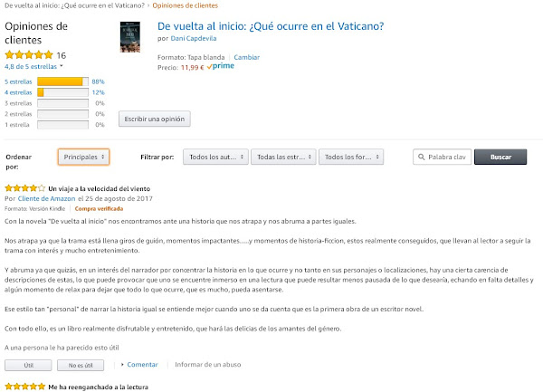Focus the Palabra clave search field
Image resolution: width=543 pixels, height=392 pixels.
coord(442,157)
